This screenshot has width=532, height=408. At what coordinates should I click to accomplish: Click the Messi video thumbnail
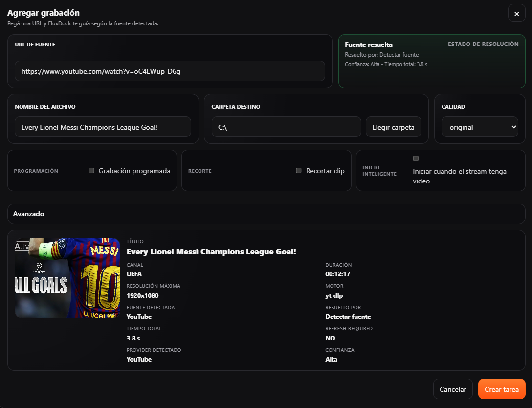[x=67, y=278]
